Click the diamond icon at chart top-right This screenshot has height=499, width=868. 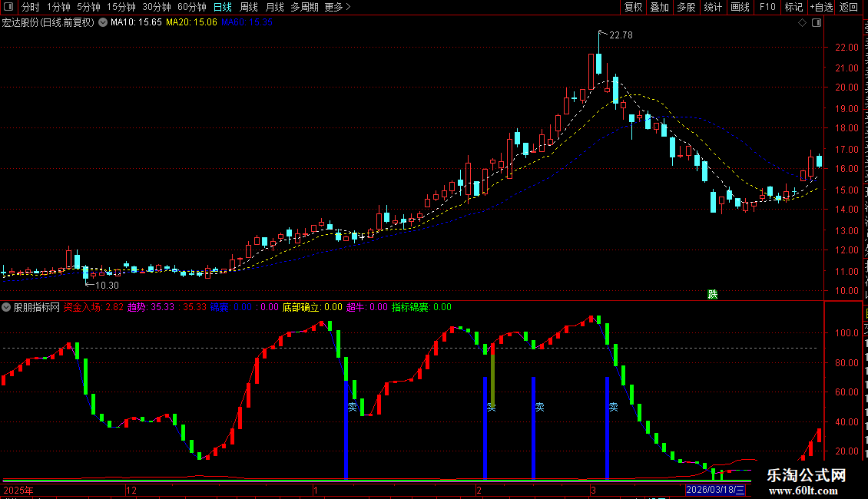[x=802, y=23]
